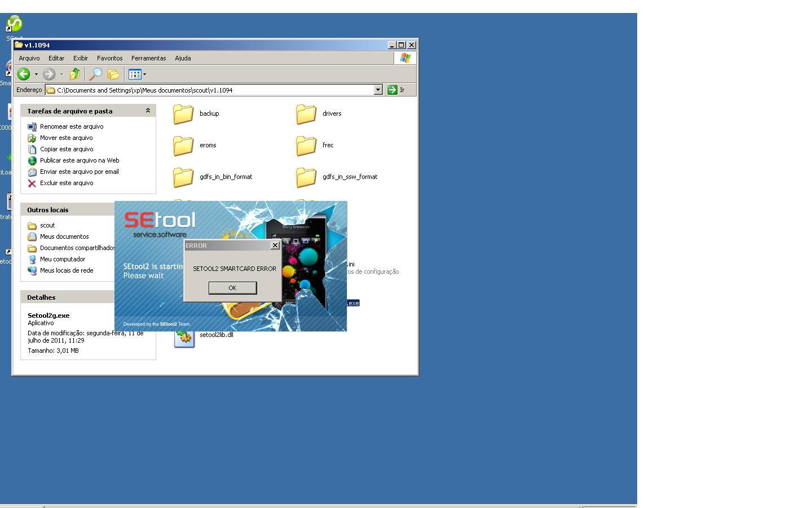This screenshot has width=812, height=508.
Task: Open the Exibir menu
Action: 81,58
